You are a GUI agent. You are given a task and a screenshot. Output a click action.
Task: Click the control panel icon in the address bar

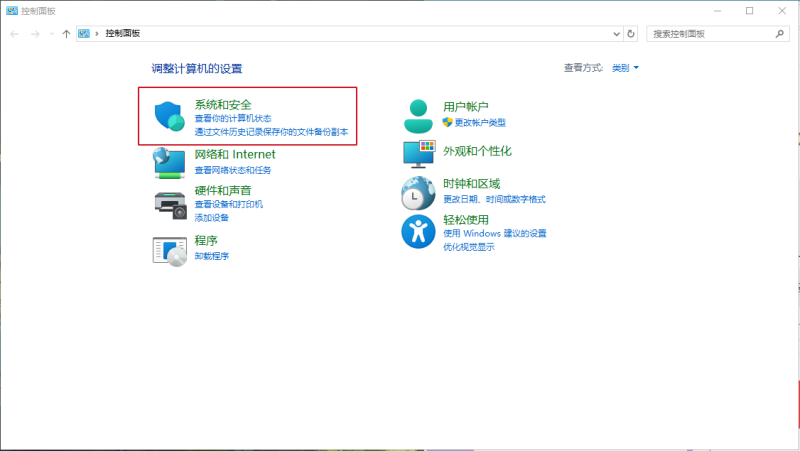coord(84,34)
